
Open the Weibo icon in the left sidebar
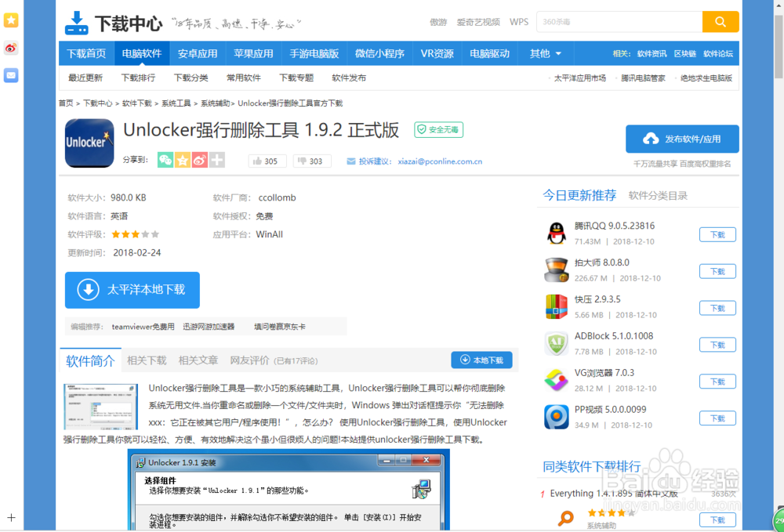coord(11,48)
